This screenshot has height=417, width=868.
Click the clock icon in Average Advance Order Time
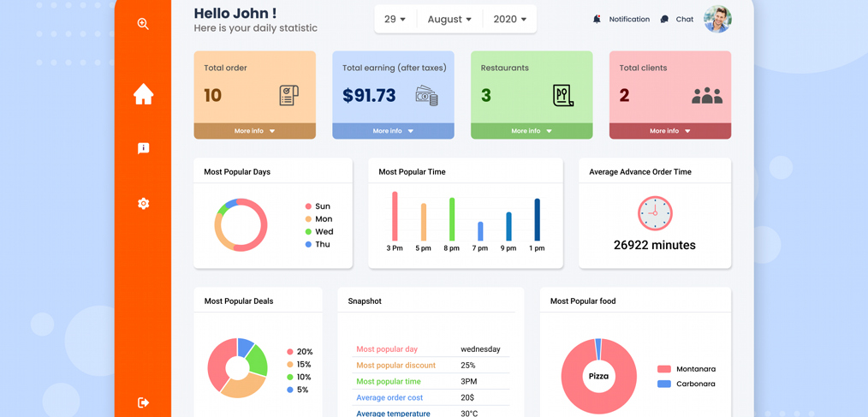(655, 213)
